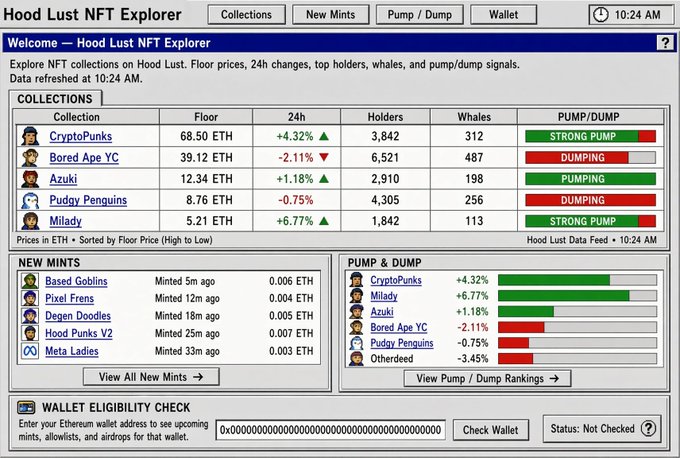Click the Bored Ape YC avatar in Collections table

coord(30,157)
